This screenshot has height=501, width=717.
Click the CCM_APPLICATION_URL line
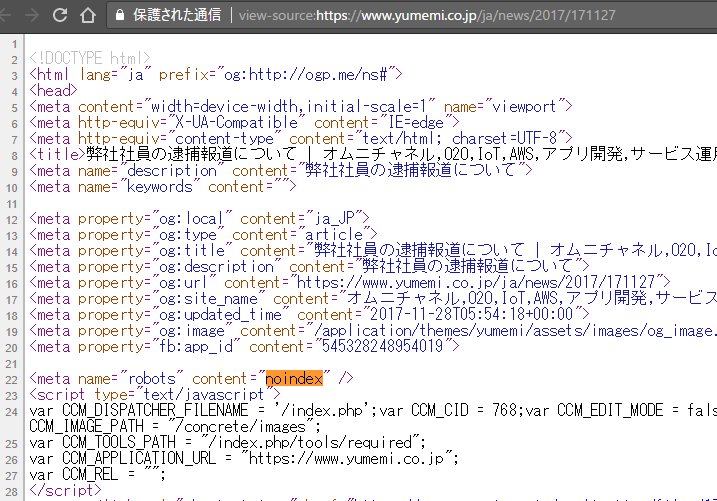pyautogui.click(x=244, y=458)
